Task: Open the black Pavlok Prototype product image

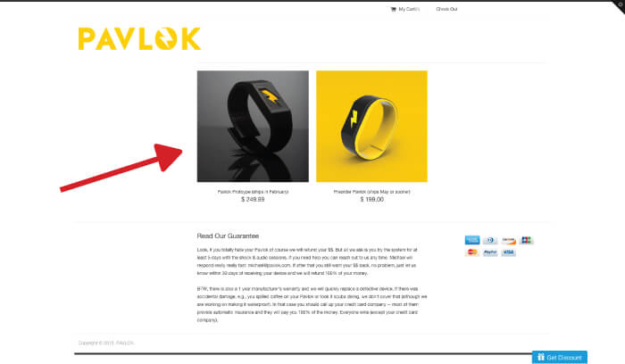Action: [253, 127]
